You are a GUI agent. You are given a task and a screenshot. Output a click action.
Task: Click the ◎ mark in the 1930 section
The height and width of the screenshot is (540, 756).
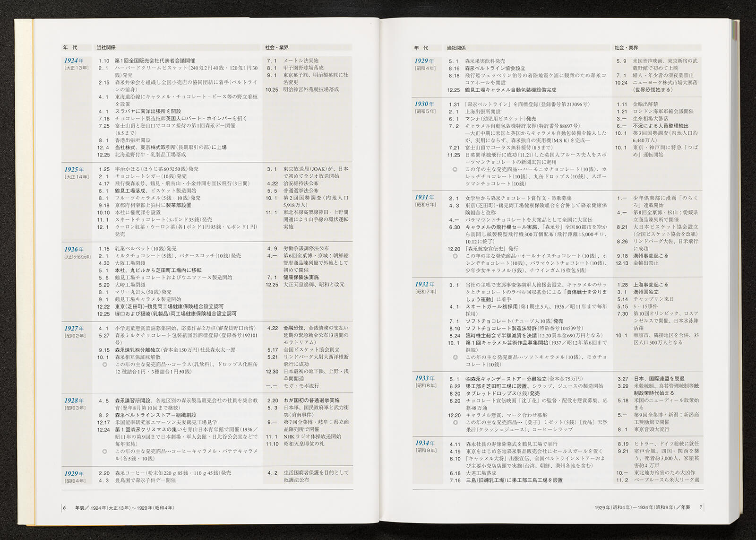tap(455, 169)
